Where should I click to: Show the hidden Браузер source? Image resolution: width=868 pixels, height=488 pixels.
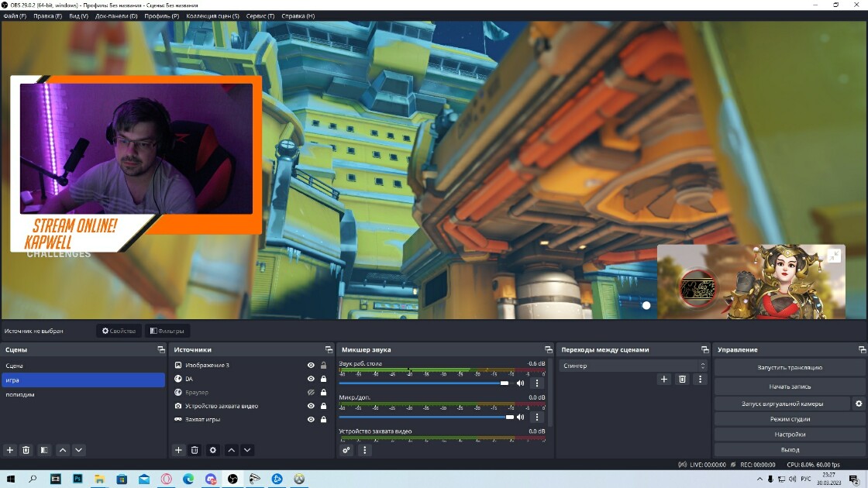tap(311, 392)
